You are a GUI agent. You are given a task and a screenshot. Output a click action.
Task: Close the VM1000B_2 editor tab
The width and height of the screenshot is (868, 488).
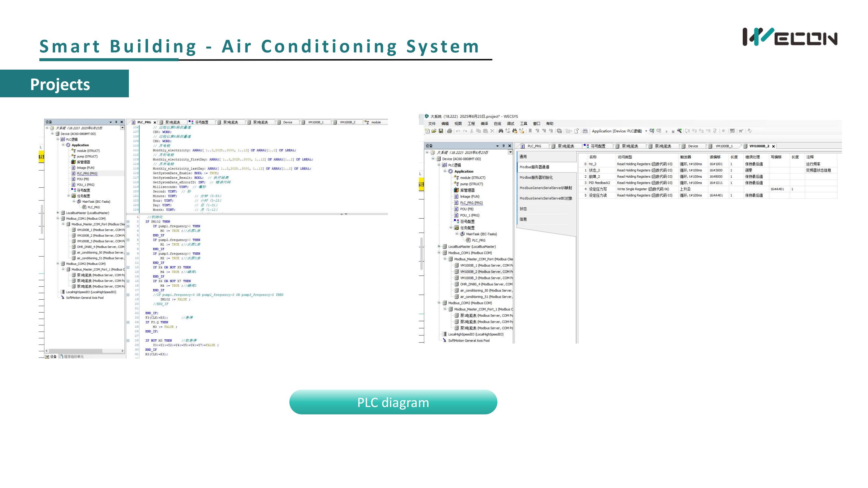tap(774, 146)
